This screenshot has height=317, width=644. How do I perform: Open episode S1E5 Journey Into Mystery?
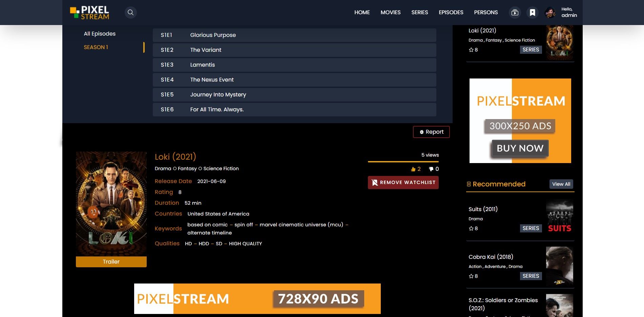(294, 94)
